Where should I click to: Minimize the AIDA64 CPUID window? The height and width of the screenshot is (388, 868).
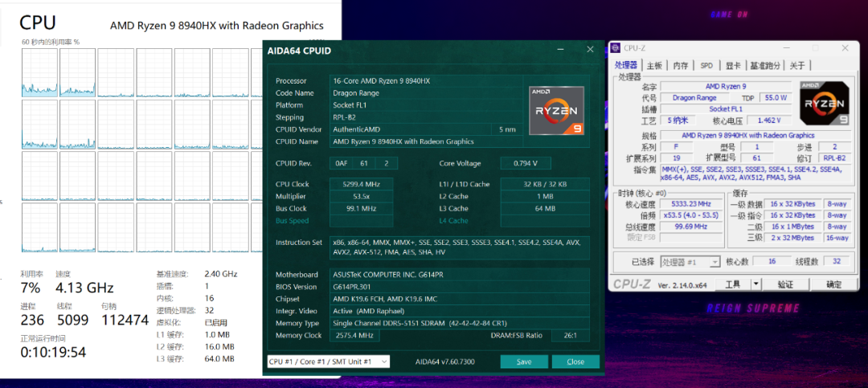point(561,50)
